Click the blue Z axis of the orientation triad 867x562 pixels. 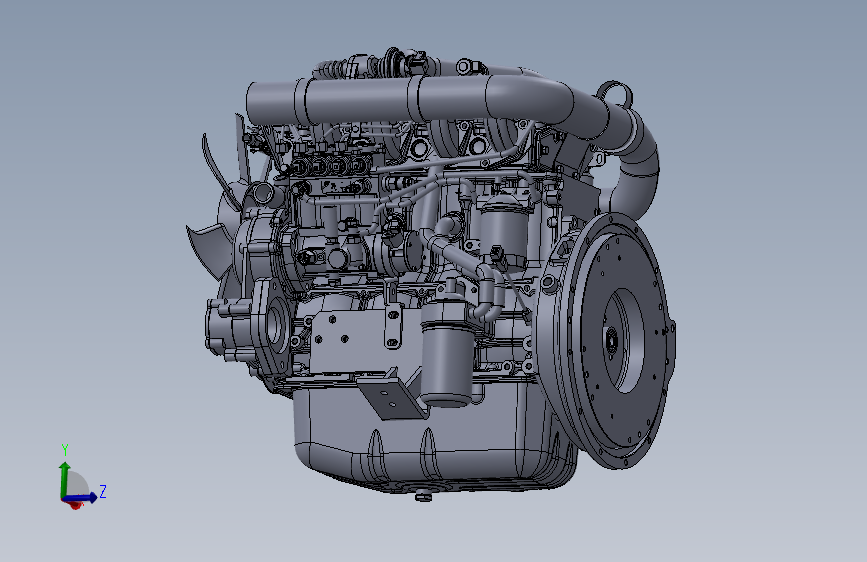(81, 498)
